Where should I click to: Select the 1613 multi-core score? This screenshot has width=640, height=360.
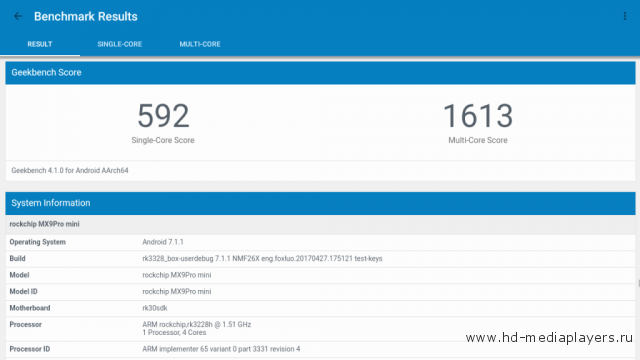pos(478,116)
